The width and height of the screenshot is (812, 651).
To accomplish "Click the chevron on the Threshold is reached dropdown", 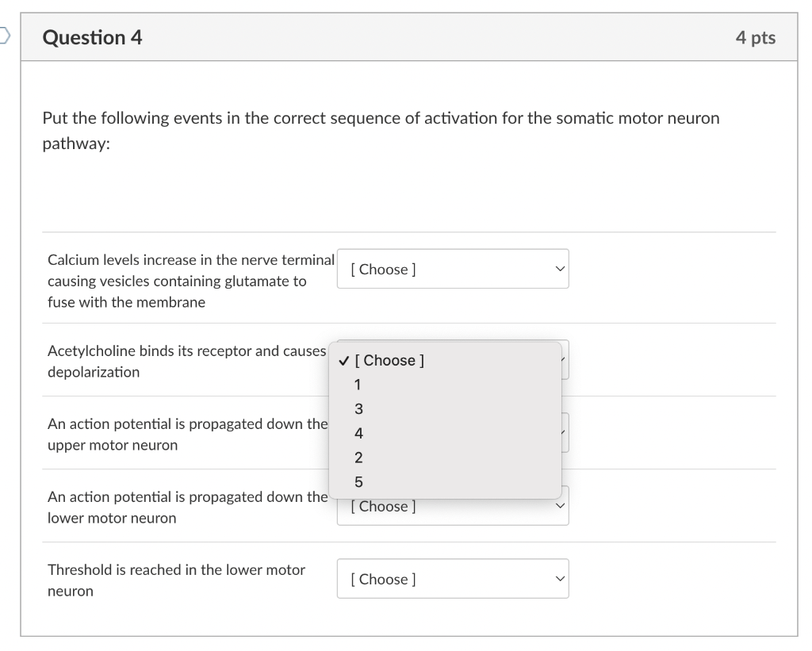I will pos(560,579).
